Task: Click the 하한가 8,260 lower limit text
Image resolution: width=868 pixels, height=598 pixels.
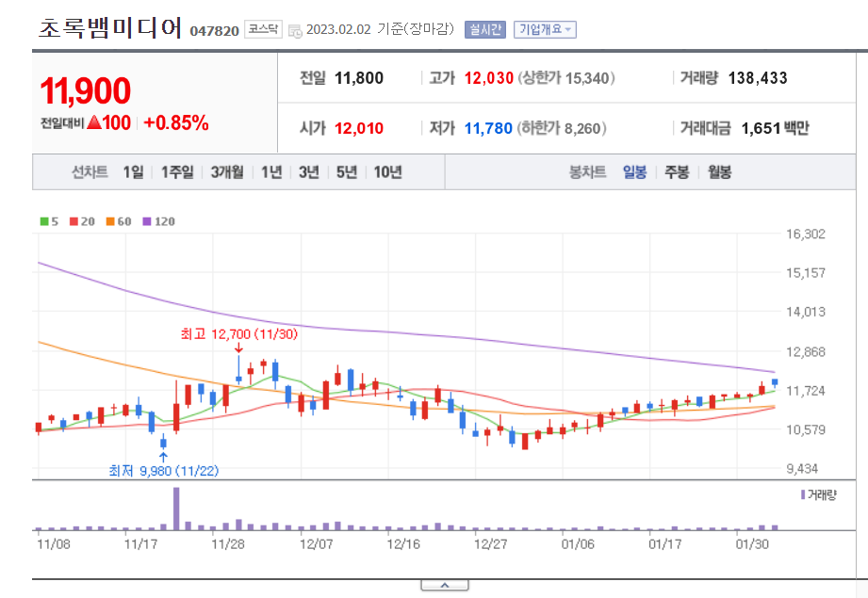Action: coord(562,128)
